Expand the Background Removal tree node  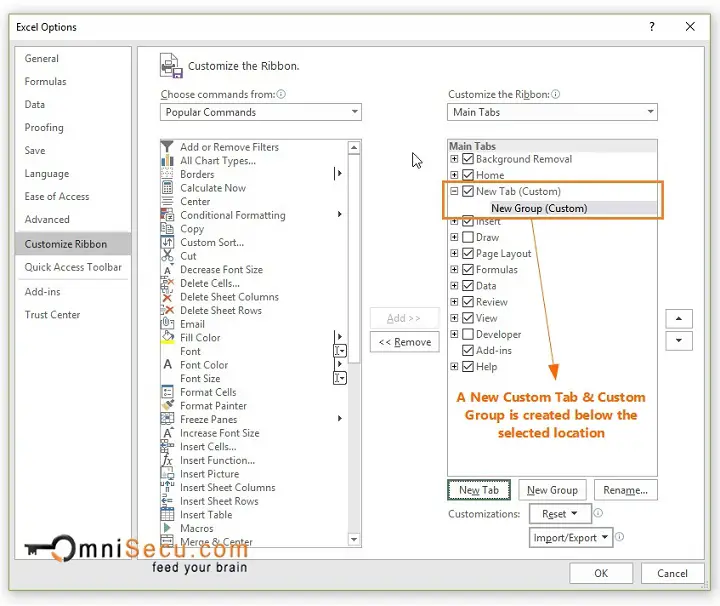(454, 159)
